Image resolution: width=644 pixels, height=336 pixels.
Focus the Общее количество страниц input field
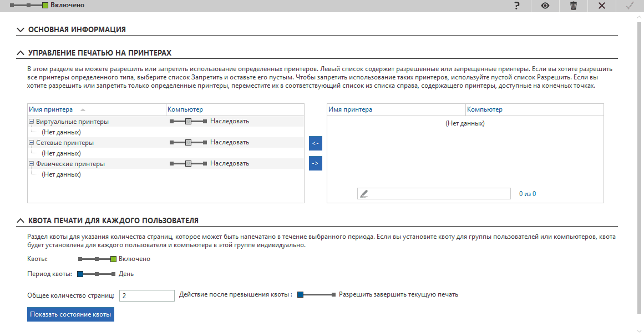click(146, 295)
